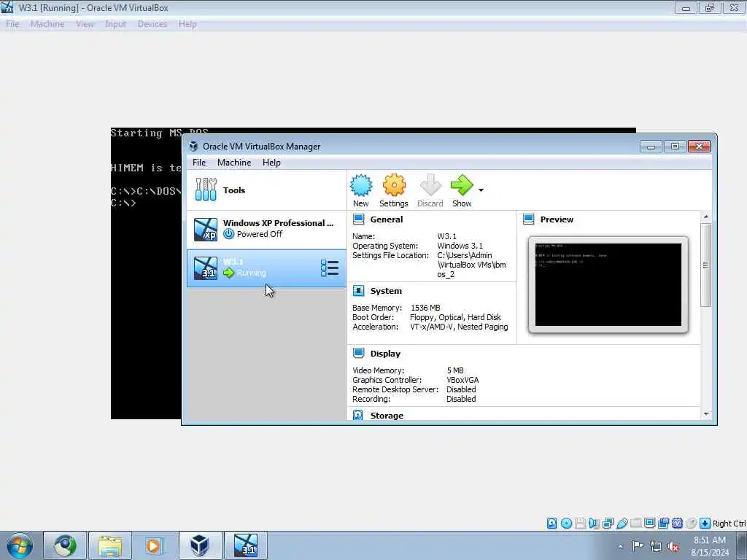Open the File menu of W3.1 window

[12, 24]
